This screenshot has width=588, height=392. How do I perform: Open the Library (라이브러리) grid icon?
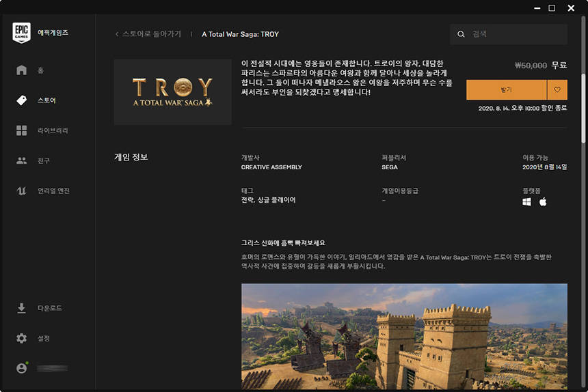pyautogui.click(x=21, y=130)
